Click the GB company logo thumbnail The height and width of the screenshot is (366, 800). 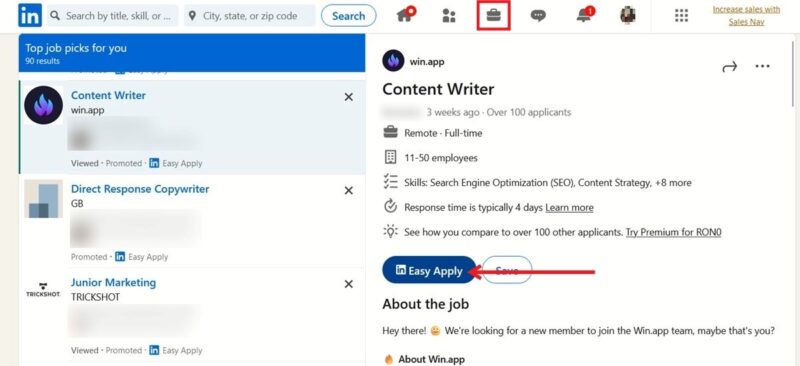(43, 199)
